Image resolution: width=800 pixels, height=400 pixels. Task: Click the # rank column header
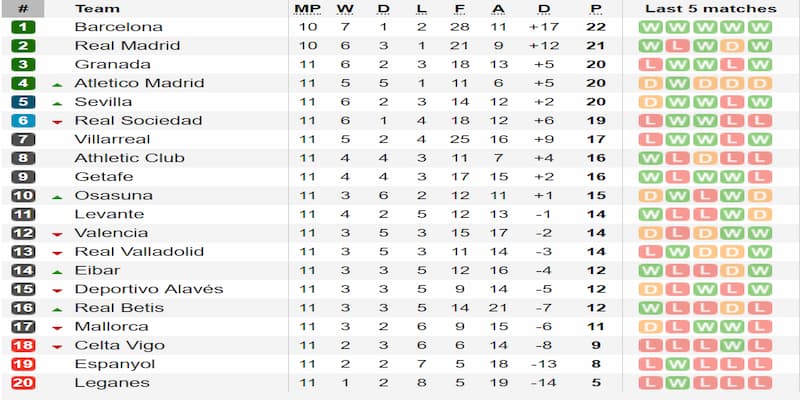[x=22, y=9]
